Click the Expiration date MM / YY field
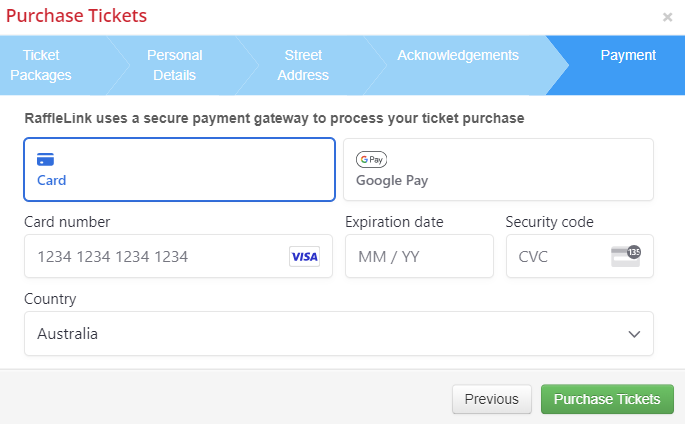 tap(419, 257)
